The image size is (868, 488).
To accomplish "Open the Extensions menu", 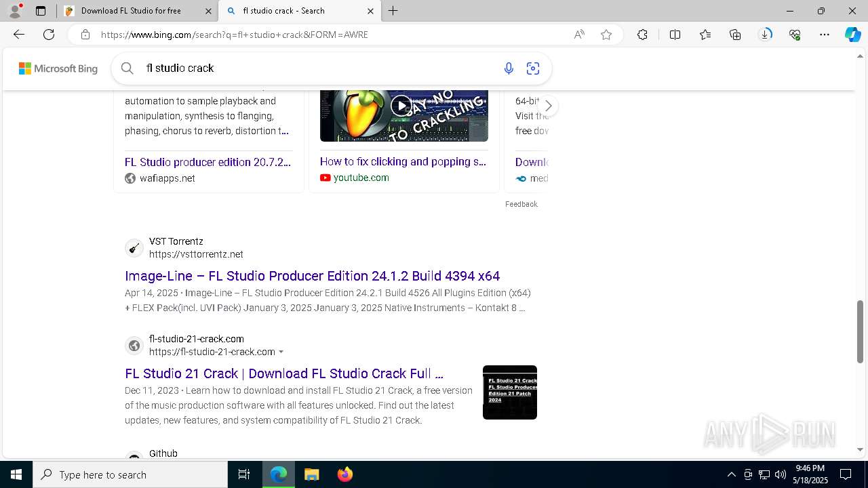I will [642, 35].
